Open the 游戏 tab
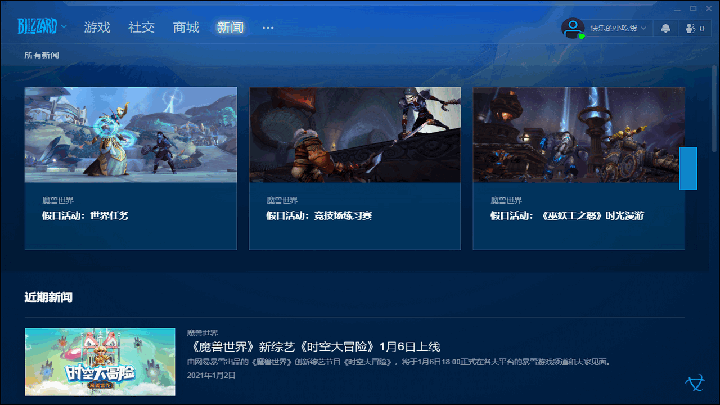Viewport: 720px width, 405px height. (x=97, y=28)
